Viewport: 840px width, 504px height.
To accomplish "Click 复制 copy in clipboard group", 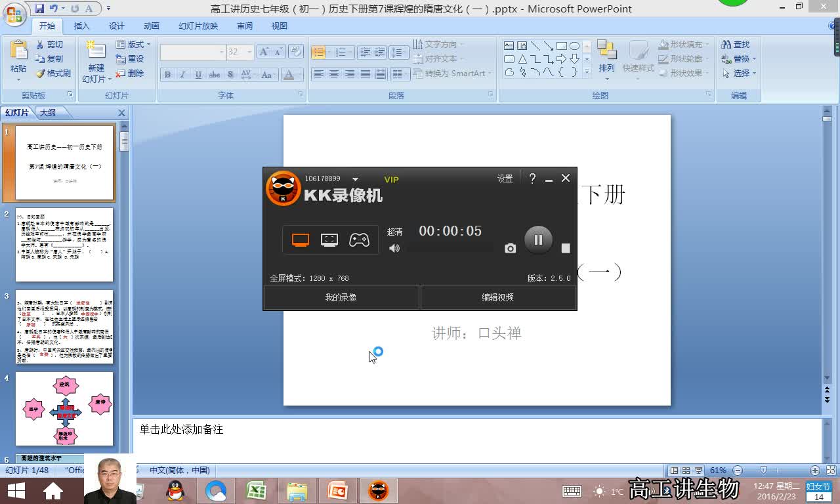I will pyautogui.click(x=49, y=58).
